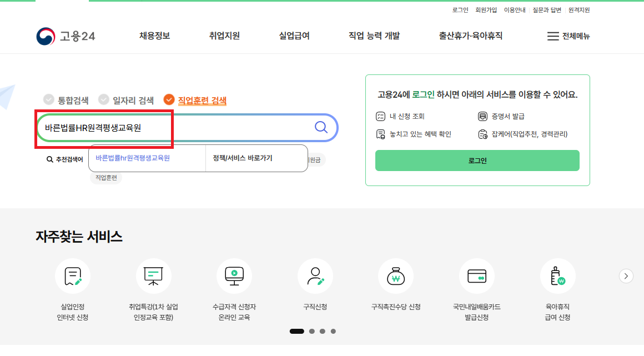Screen dimensions: 644x356
Task: Open the 육아휴직 급여 신청 icon
Action: [x=557, y=276]
